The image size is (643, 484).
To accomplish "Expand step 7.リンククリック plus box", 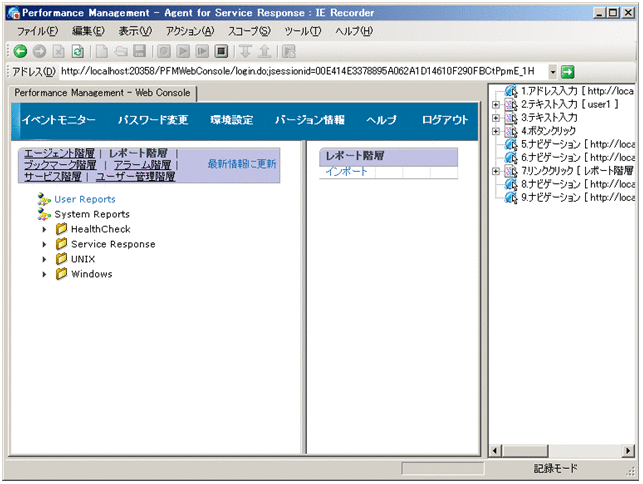I will [496, 171].
